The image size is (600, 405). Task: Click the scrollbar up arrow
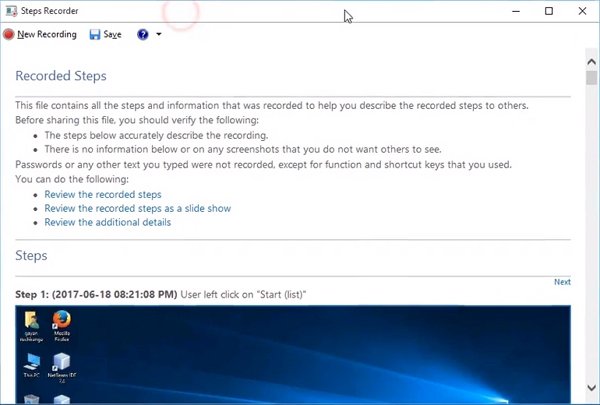(591, 62)
